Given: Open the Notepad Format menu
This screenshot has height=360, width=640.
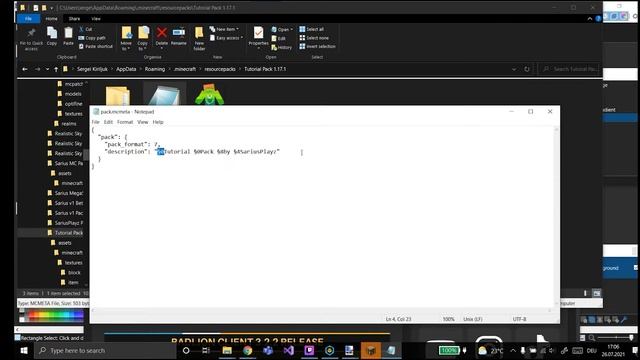Looking at the screenshot, I should [125, 122].
